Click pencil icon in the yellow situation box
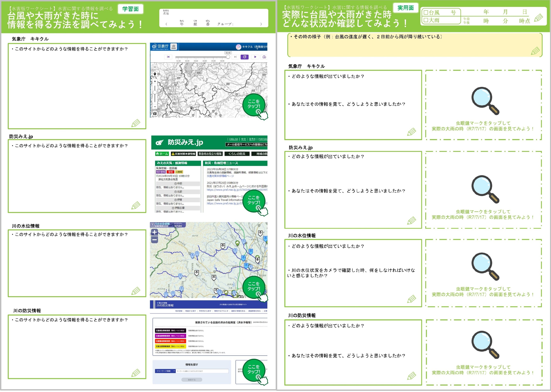Screen dimensions: 551x392 tap(535, 51)
